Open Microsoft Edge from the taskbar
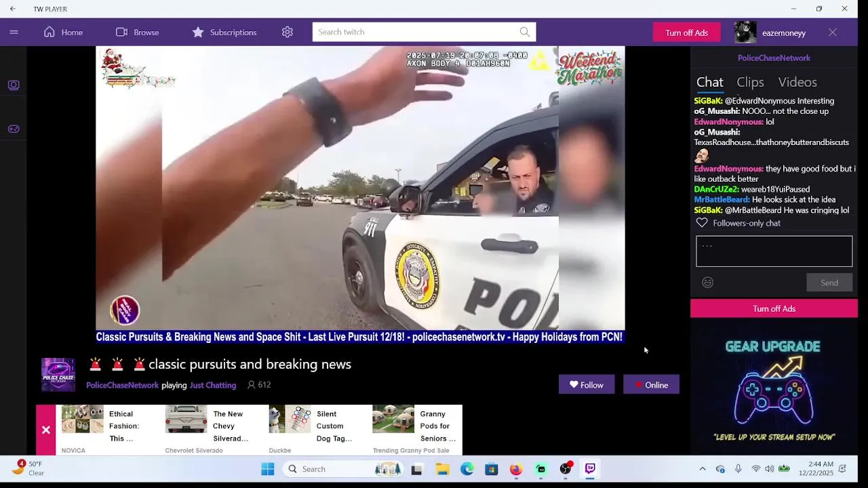Viewport: 868px width, 488px height. [467, 469]
